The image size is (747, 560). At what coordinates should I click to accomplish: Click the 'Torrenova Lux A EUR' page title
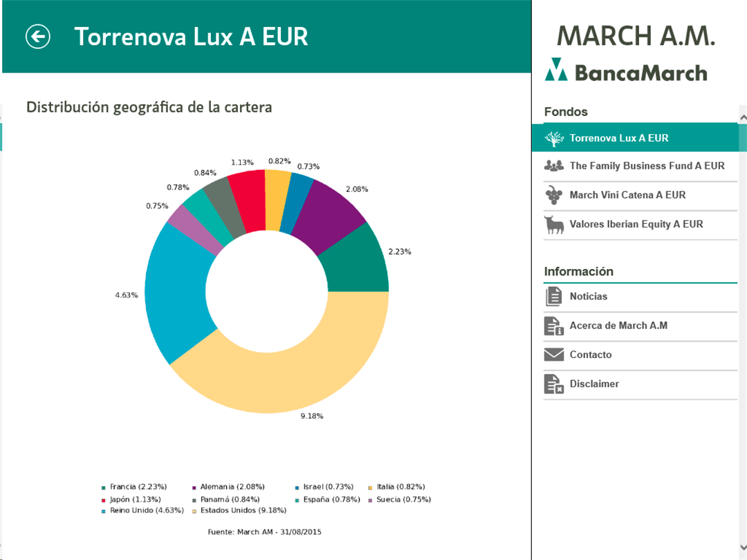click(x=191, y=37)
